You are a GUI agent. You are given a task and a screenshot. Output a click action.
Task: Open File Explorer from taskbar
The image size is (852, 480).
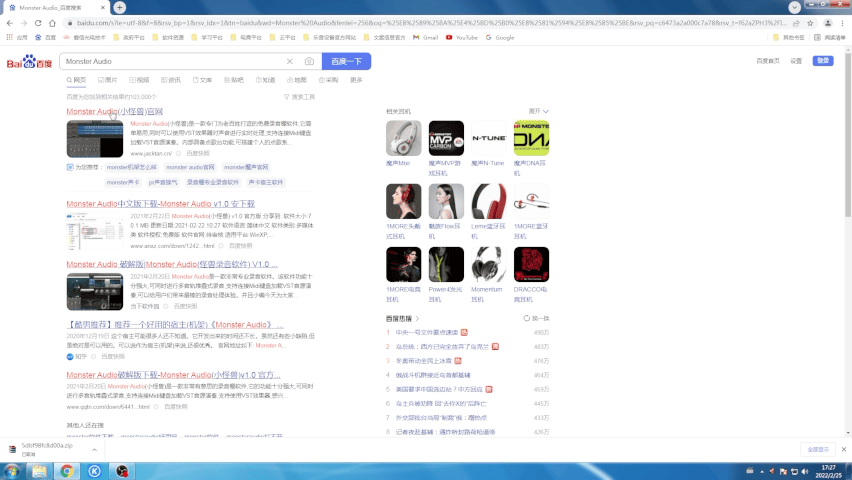(x=39, y=471)
